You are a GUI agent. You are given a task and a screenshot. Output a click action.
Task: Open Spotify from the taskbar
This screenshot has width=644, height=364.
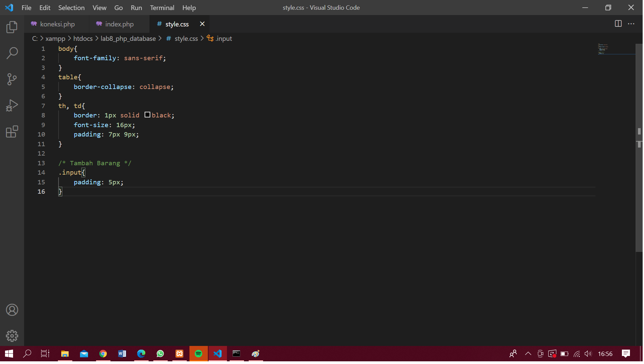pos(199,354)
